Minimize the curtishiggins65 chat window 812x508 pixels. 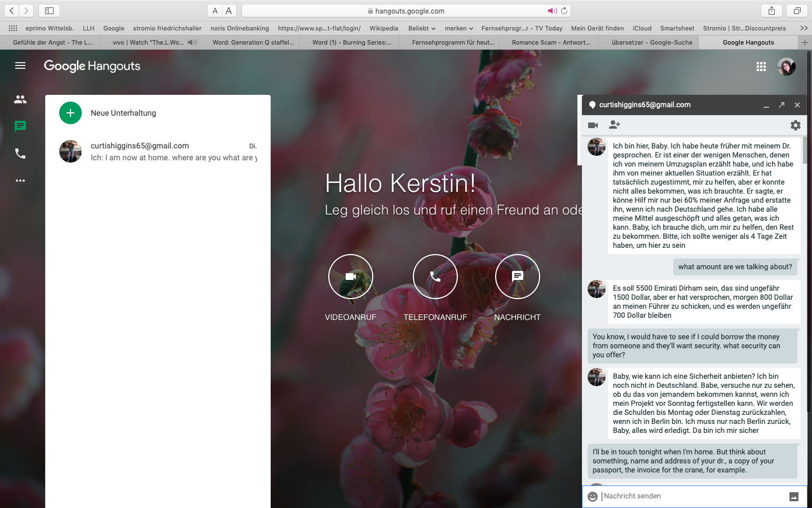pyautogui.click(x=766, y=106)
